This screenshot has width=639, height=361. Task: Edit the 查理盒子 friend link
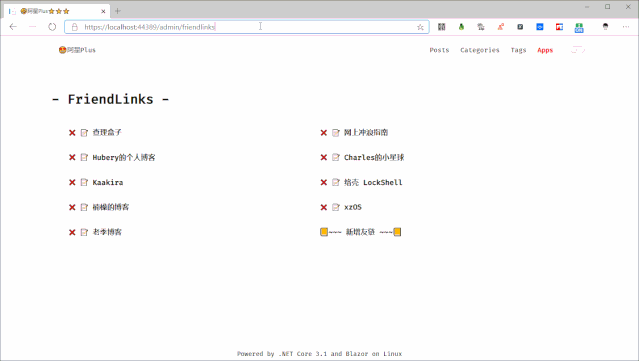point(84,133)
